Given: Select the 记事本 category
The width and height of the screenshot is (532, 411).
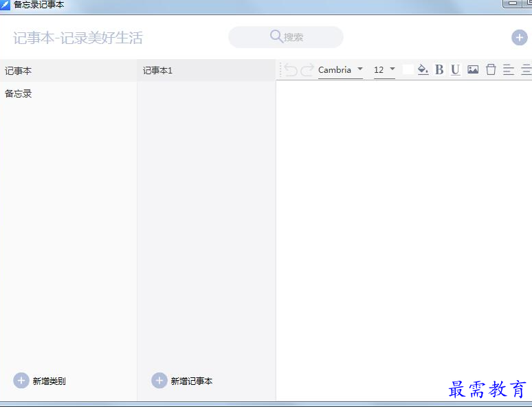Looking at the screenshot, I should pos(69,71).
